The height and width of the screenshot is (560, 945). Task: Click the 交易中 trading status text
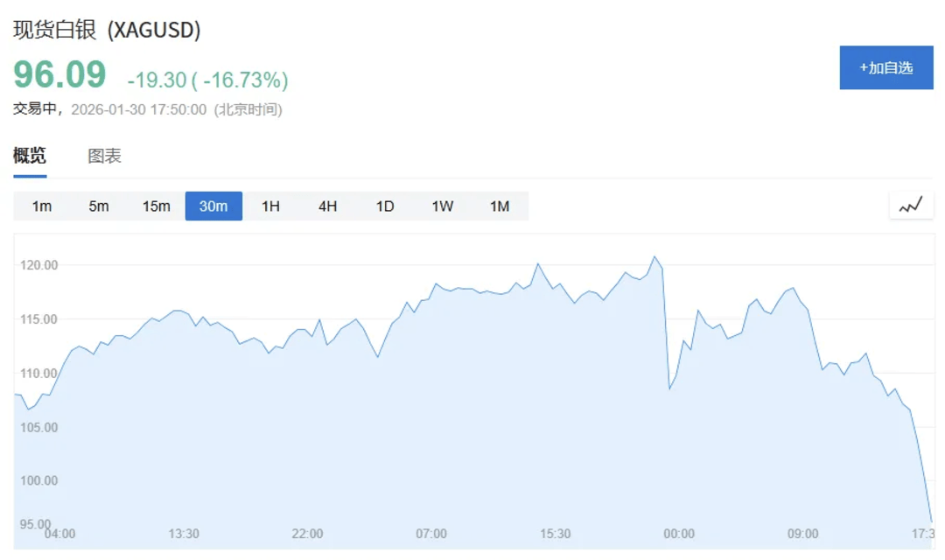[35, 110]
